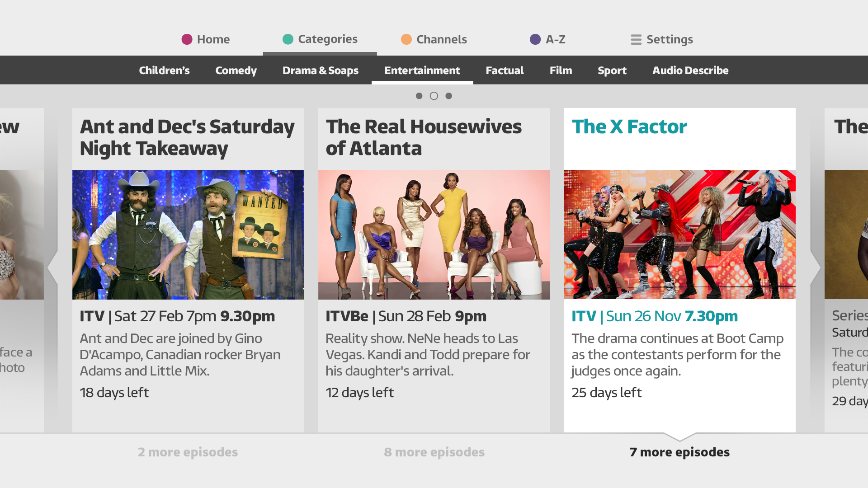Open the Audio Describe category
The width and height of the screenshot is (868, 488).
pyautogui.click(x=690, y=70)
